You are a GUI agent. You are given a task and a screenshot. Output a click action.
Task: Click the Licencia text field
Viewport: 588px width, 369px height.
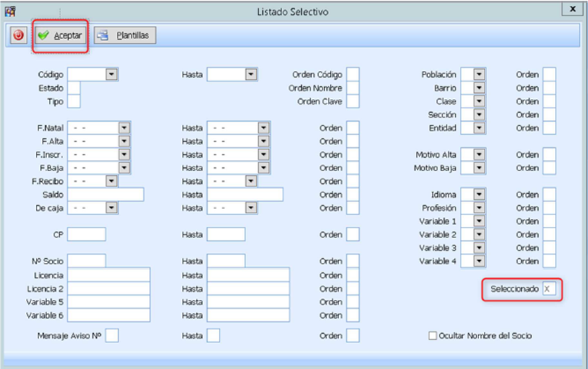click(x=108, y=275)
